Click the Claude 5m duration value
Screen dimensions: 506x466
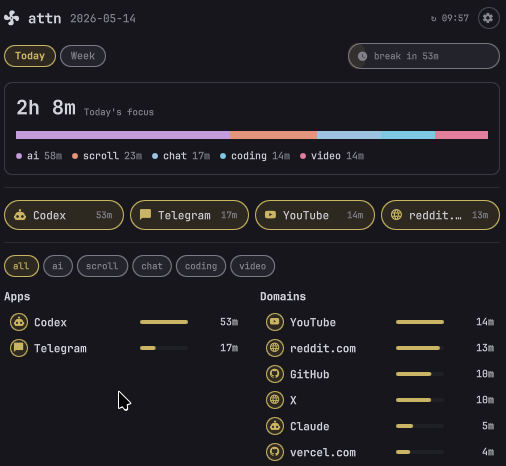tap(488, 426)
